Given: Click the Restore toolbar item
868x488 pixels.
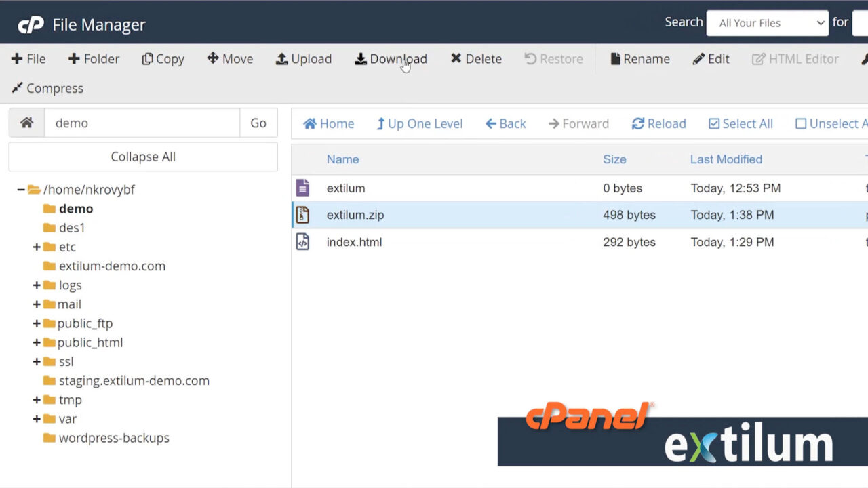Looking at the screenshot, I should click(553, 59).
